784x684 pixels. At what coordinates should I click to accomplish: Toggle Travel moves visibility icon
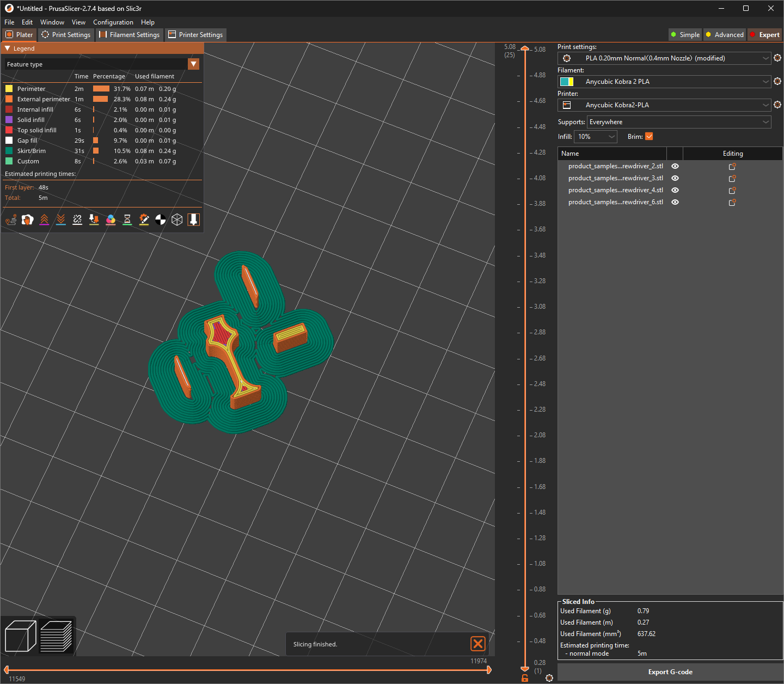(x=11, y=219)
